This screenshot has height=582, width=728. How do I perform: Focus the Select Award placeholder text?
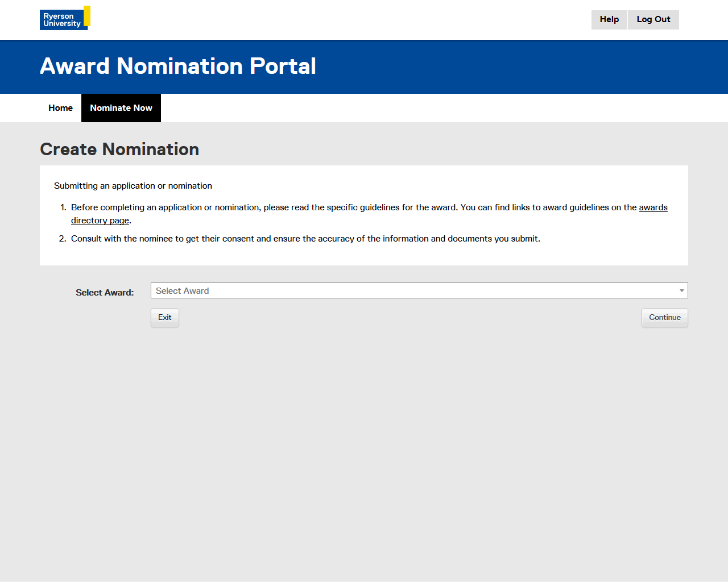click(183, 290)
